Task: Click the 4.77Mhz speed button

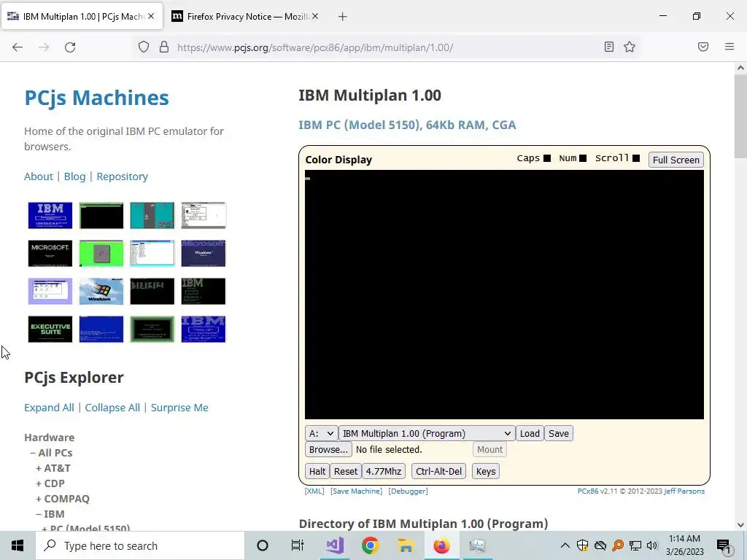Action: (x=384, y=472)
